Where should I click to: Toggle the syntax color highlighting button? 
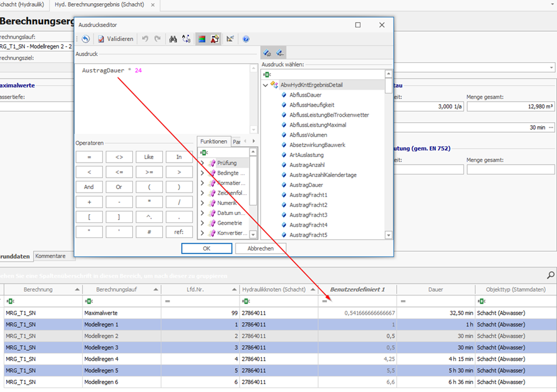click(201, 39)
